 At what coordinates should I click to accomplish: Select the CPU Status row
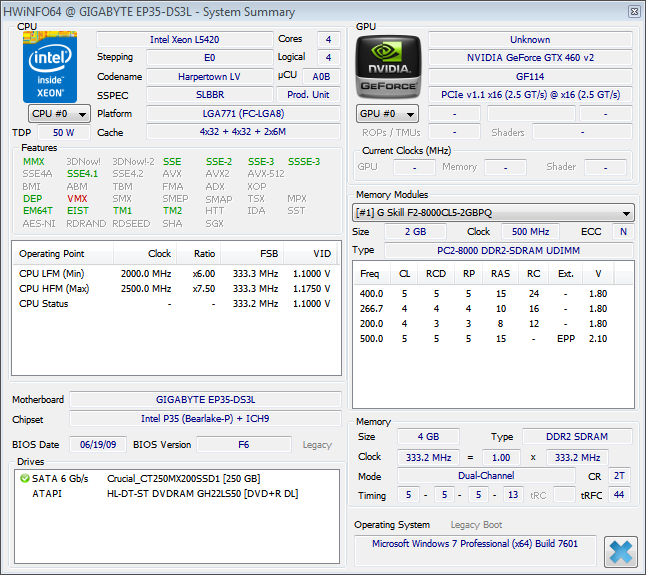pyautogui.click(x=175, y=304)
